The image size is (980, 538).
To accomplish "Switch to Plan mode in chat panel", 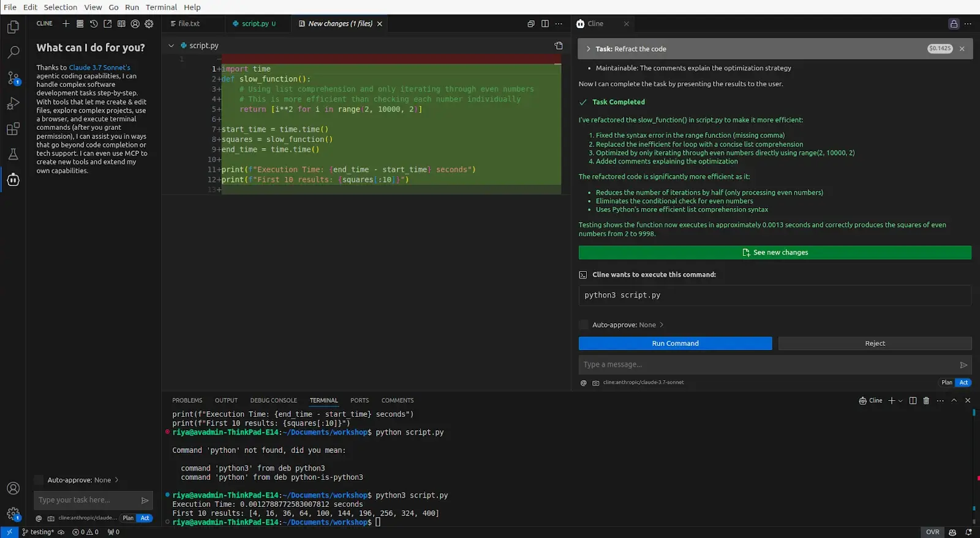I will point(946,383).
